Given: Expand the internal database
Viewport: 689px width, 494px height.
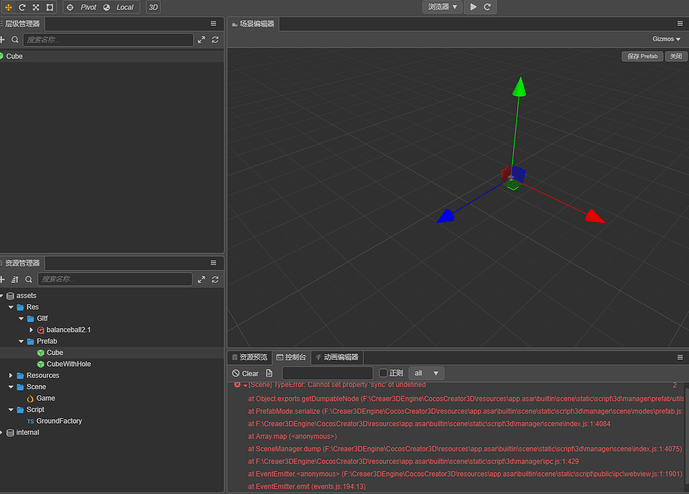Looking at the screenshot, I should pos(1,432).
